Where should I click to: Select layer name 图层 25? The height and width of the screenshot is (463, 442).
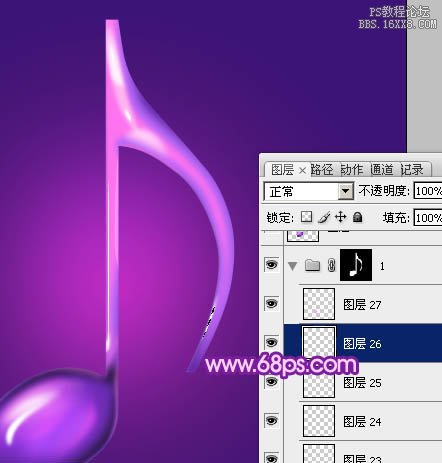pyautogui.click(x=362, y=383)
